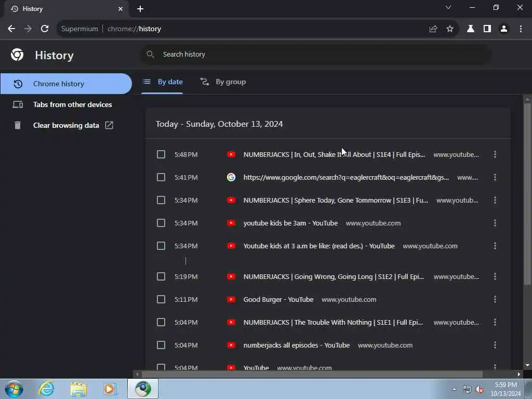Viewport: 532px width, 399px height.
Task: Open numberjacks all episodes link
Action: tap(297, 345)
